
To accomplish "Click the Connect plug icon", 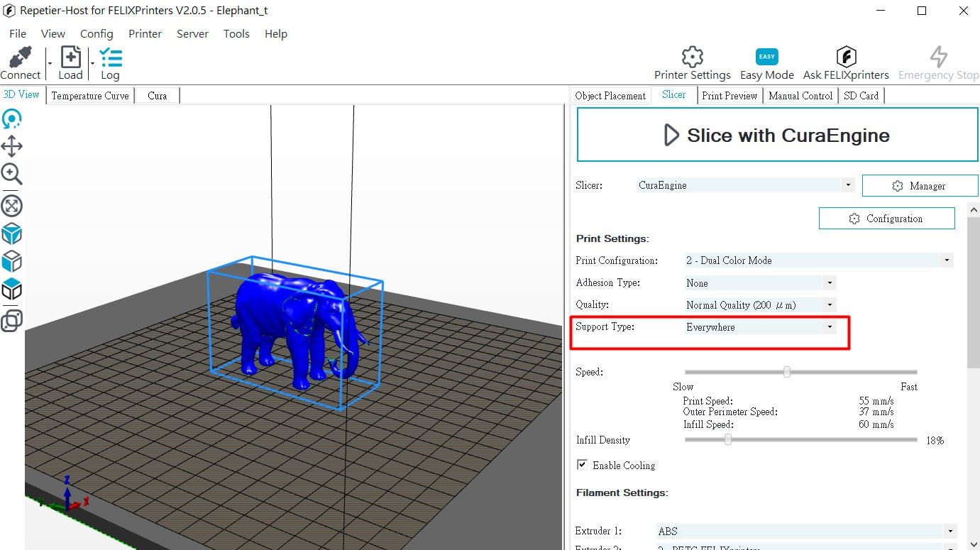I will 21,57.
